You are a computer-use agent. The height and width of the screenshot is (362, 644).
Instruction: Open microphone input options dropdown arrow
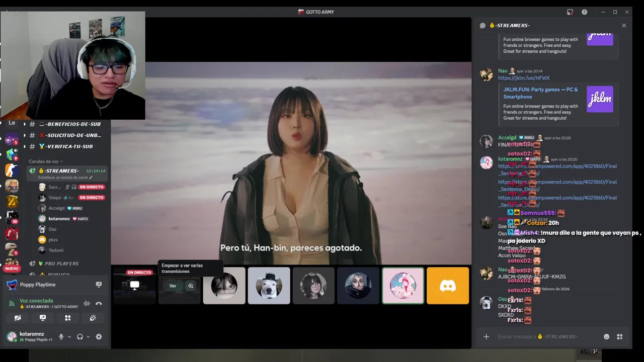[69, 337]
